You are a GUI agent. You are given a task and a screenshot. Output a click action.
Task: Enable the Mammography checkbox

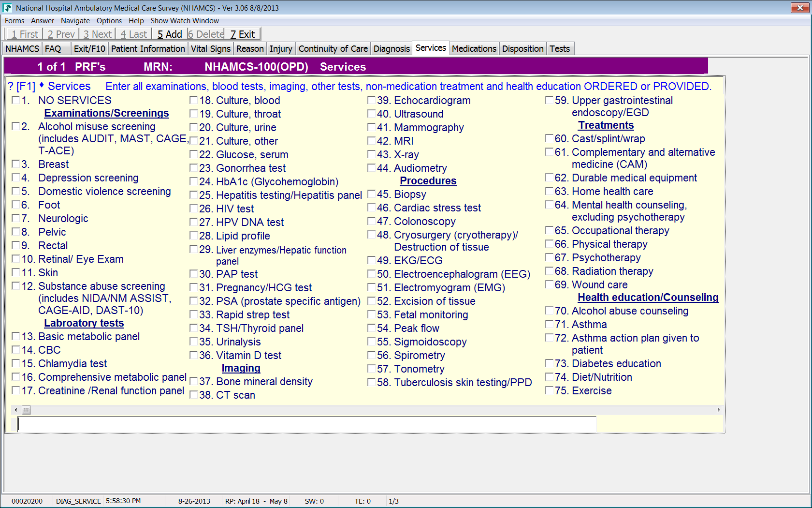(371, 127)
